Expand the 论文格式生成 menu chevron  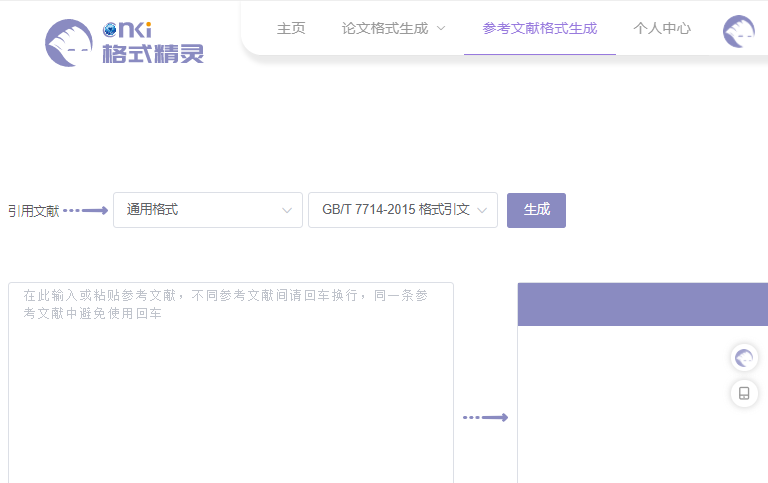pyautogui.click(x=441, y=29)
